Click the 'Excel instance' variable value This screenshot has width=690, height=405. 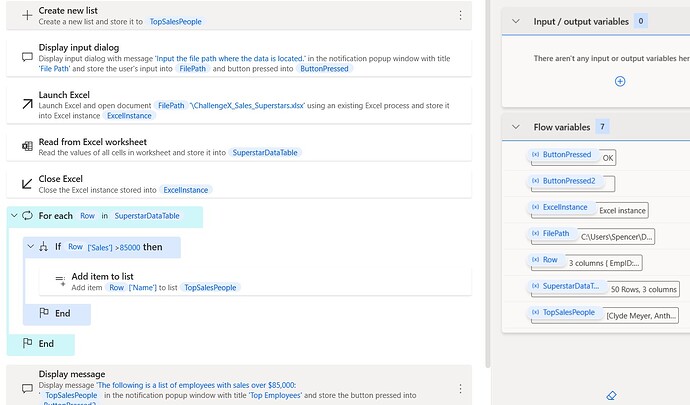click(x=622, y=210)
